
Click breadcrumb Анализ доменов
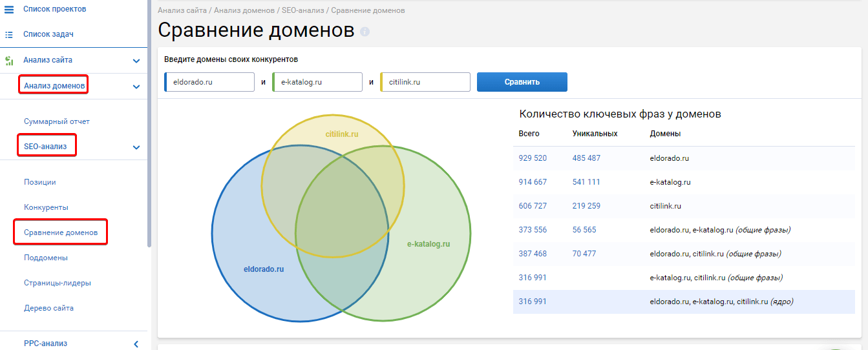point(244,11)
